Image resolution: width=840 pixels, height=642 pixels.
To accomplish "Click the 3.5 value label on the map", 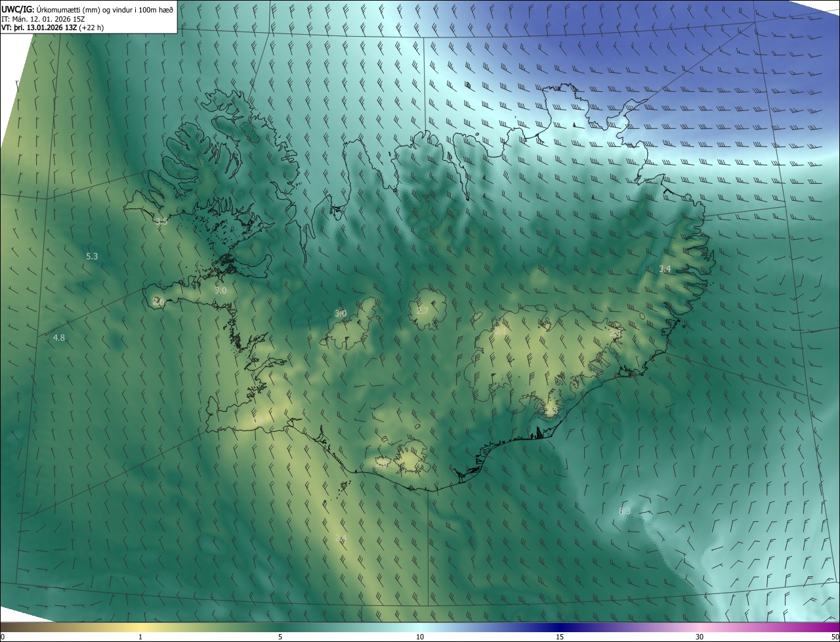I will (x=161, y=221).
